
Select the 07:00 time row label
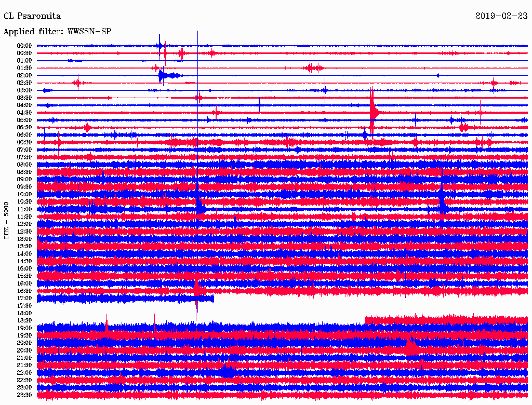(24, 150)
